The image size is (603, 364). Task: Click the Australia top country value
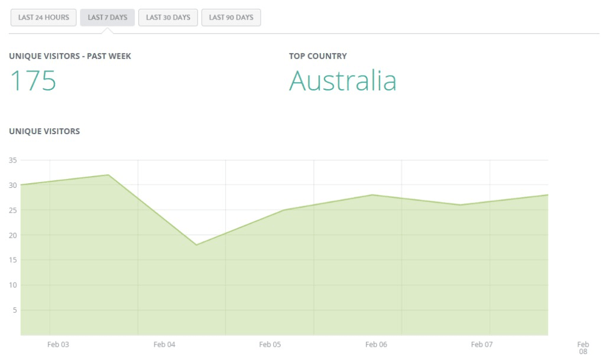point(343,81)
